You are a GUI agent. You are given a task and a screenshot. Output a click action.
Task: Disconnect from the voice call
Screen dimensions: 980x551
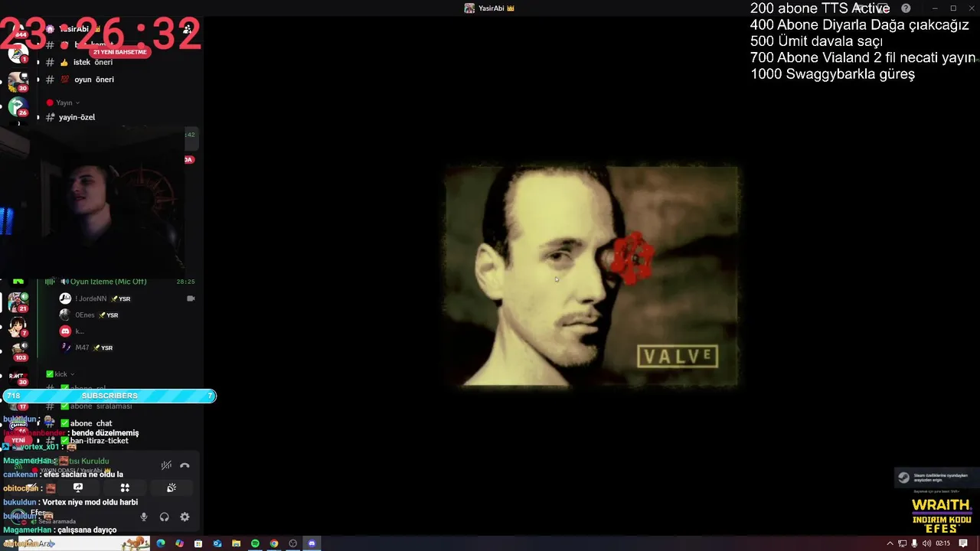tap(185, 465)
